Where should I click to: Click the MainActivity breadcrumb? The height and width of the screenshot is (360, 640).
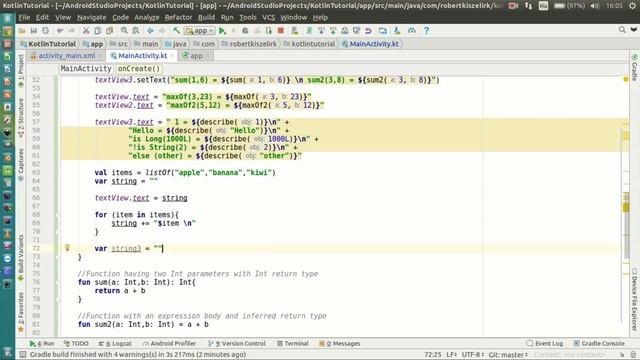click(86, 69)
